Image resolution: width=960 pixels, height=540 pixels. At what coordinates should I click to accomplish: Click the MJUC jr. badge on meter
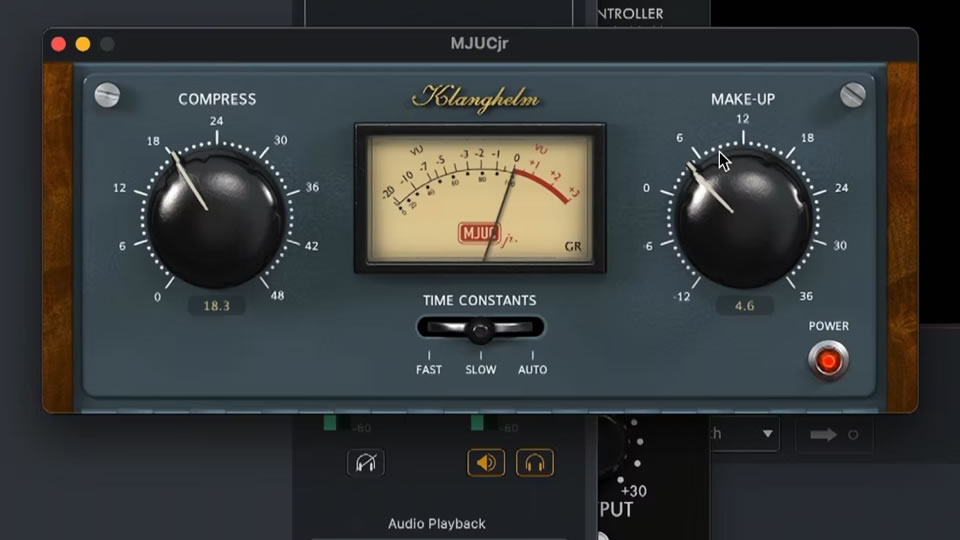(487, 234)
